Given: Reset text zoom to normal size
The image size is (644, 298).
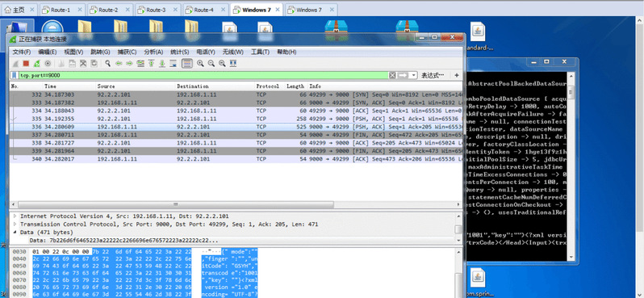Looking at the screenshot, I should coord(222,64).
